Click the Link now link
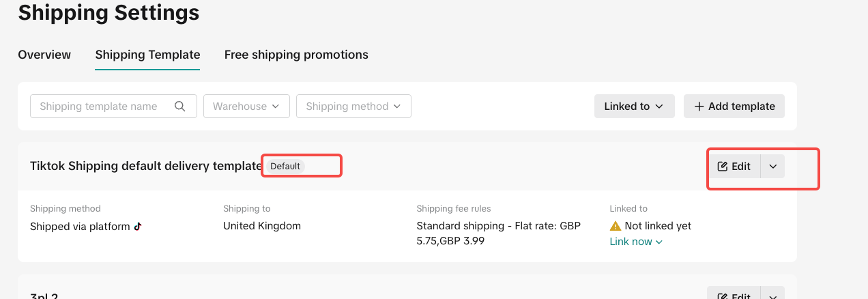 [x=635, y=242]
